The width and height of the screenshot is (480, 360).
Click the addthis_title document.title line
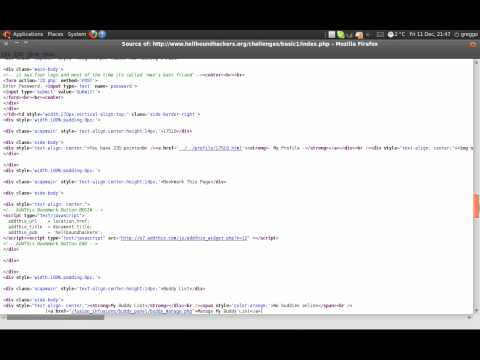coord(50,227)
